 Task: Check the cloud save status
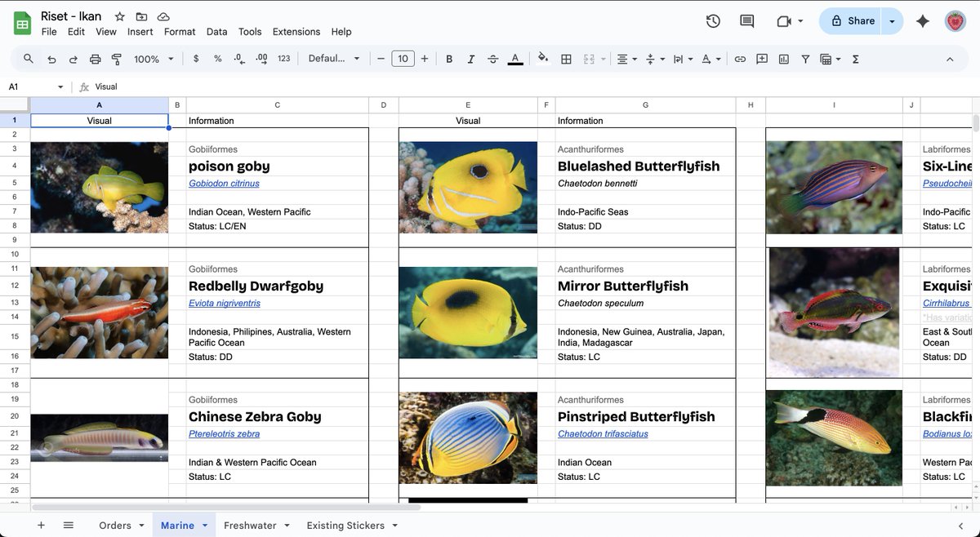163,17
